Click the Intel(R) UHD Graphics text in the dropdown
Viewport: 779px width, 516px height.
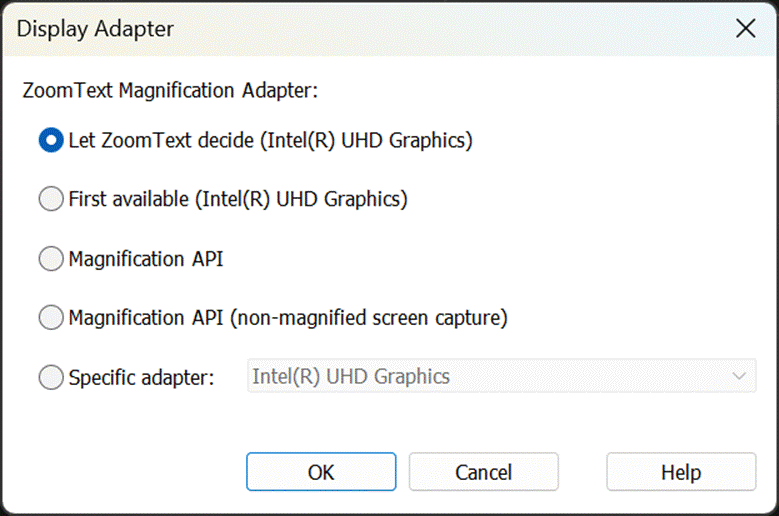point(351,377)
